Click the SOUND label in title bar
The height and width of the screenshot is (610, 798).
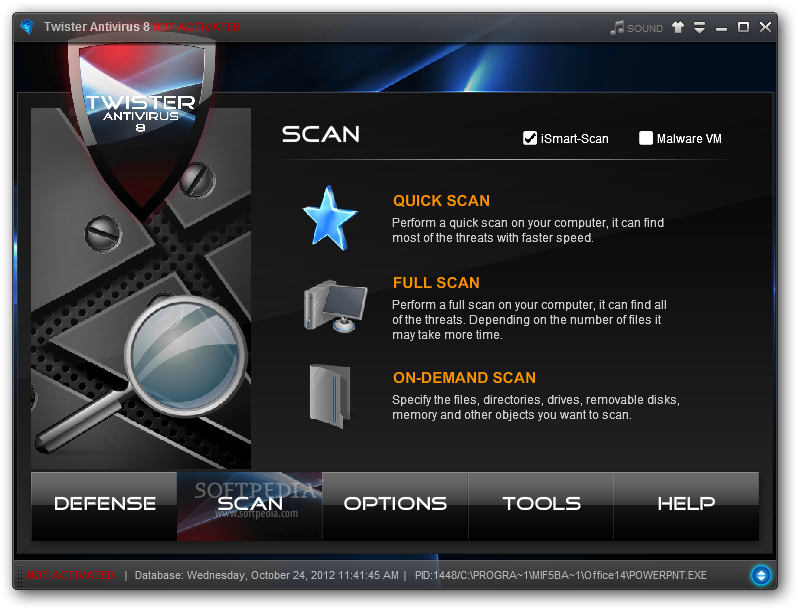point(645,28)
